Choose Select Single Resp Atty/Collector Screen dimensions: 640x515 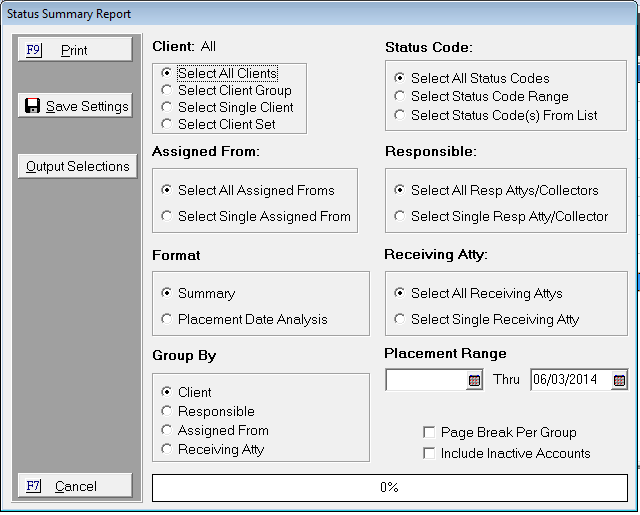pyautogui.click(x=400, y=216)
